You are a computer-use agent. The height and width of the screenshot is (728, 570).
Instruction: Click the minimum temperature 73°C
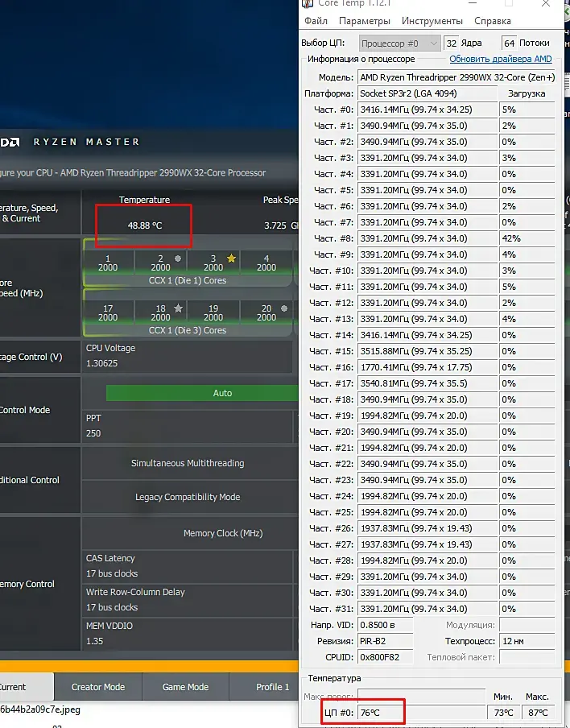[503, 713]
